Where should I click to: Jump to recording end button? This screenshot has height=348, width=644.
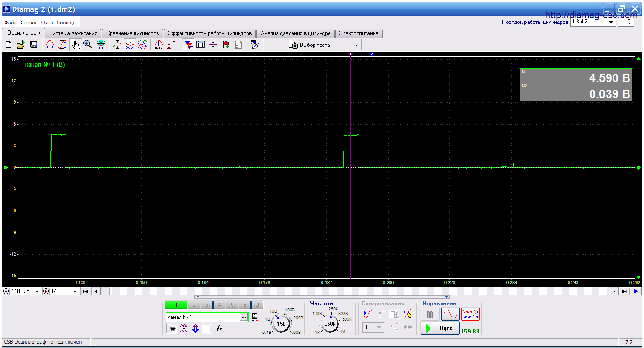[624, 291]
